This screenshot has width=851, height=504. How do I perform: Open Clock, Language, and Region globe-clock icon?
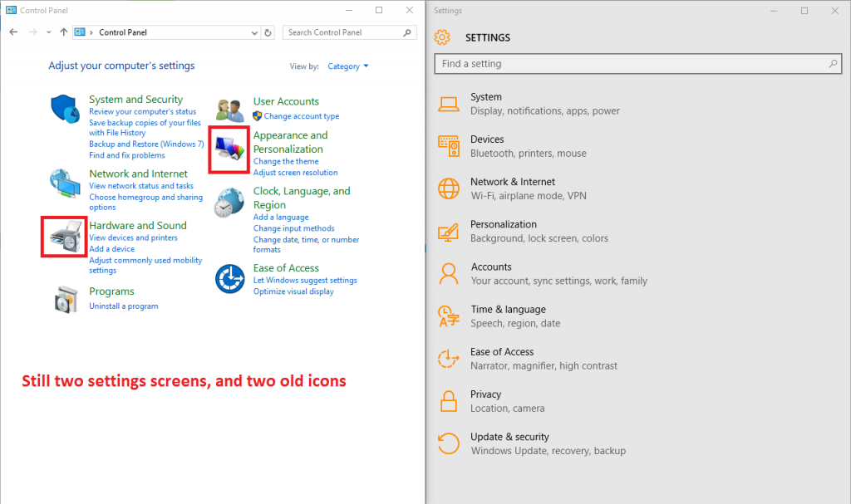click(x=229, y=203)
